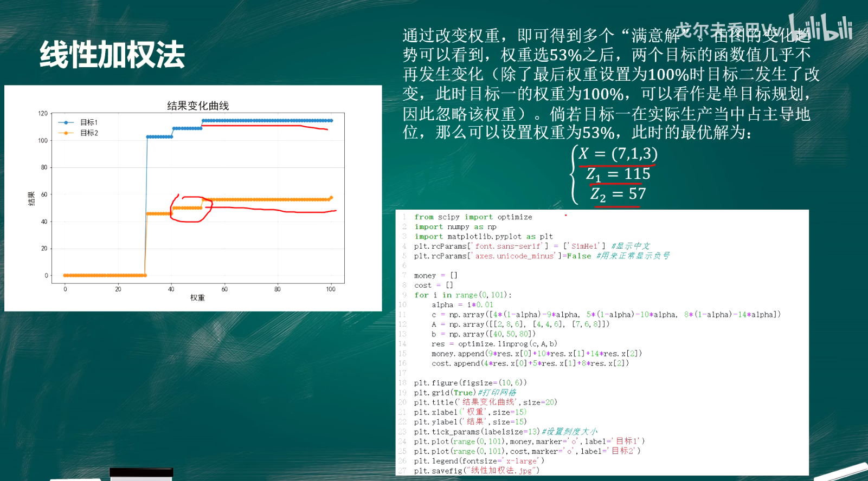868x481 pixels.
Task: Click the paragraph line starting 势可以看到
Action: pos(607,55)
